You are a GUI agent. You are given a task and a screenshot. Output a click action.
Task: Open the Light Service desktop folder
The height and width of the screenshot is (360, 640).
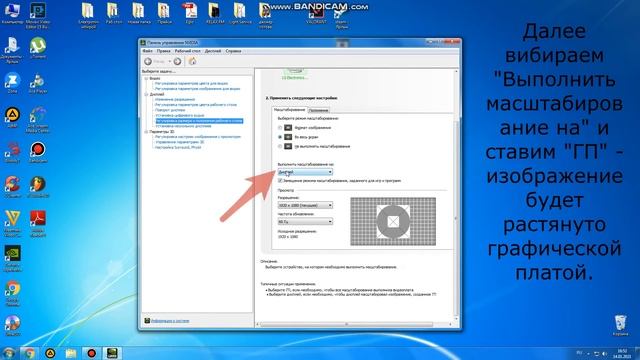coord(240,13)
